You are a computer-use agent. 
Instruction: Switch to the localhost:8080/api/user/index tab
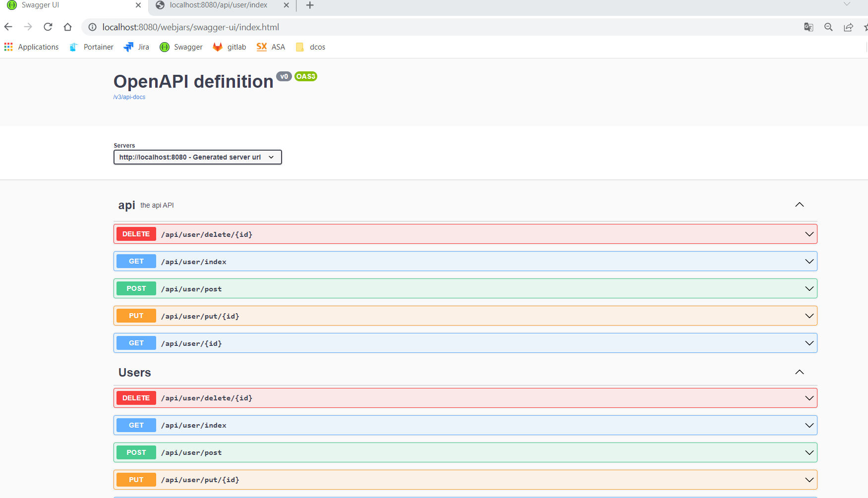pyautogui.click(x=223, y=5)
